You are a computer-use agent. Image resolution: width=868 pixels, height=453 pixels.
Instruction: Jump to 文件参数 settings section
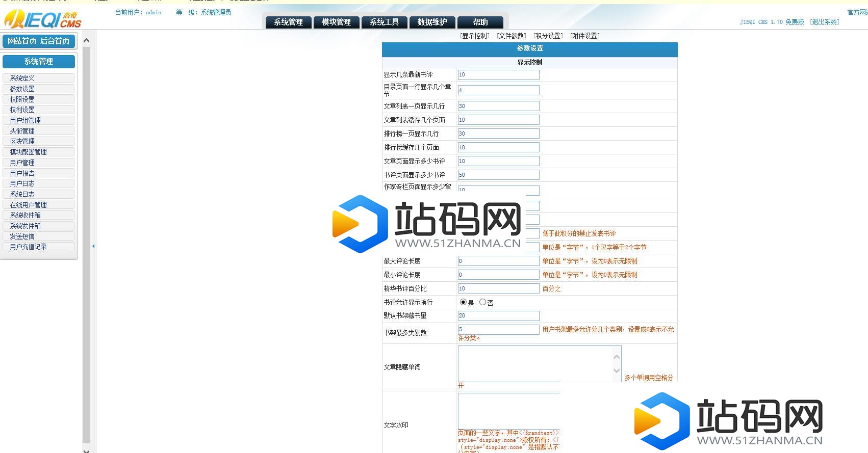[512, 36]
